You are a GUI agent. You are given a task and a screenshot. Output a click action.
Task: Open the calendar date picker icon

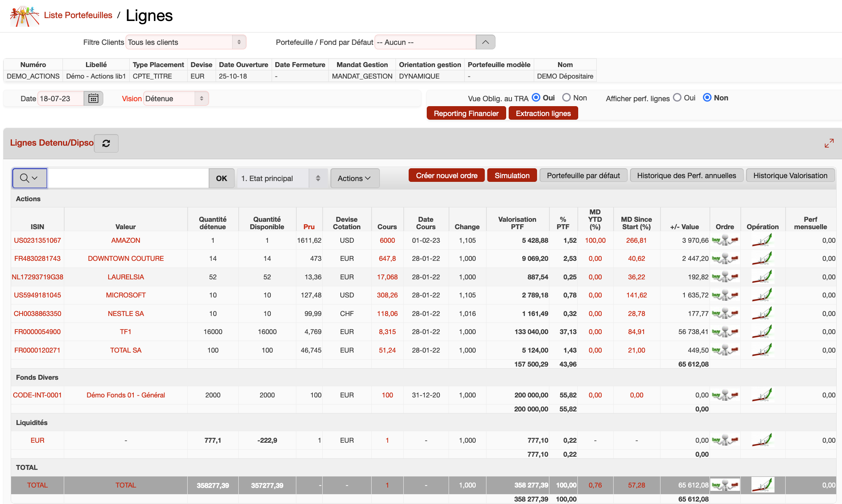pyautogui.click(x=93, y=99)
